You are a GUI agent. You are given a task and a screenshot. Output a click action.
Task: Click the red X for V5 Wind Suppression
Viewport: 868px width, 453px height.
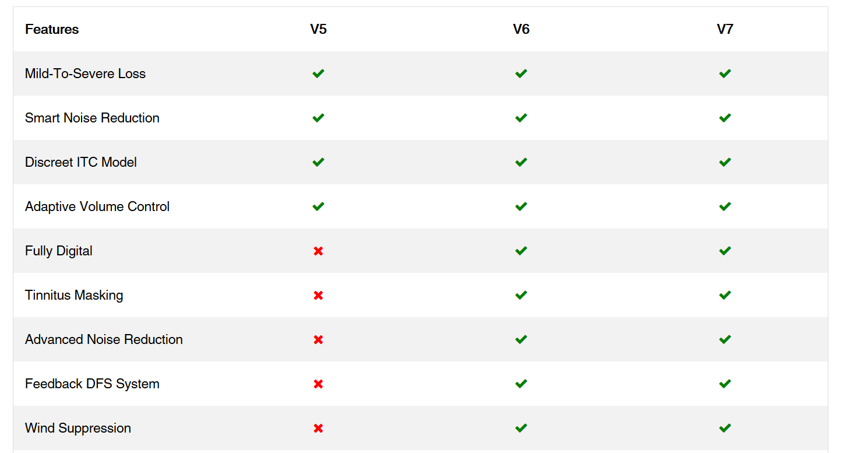click(318, 428)
